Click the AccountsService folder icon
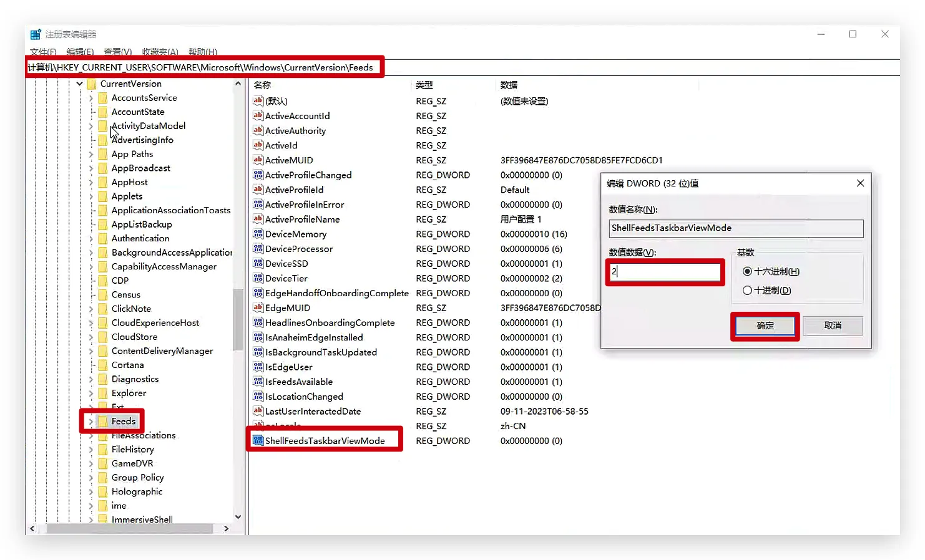 [103, 98]
